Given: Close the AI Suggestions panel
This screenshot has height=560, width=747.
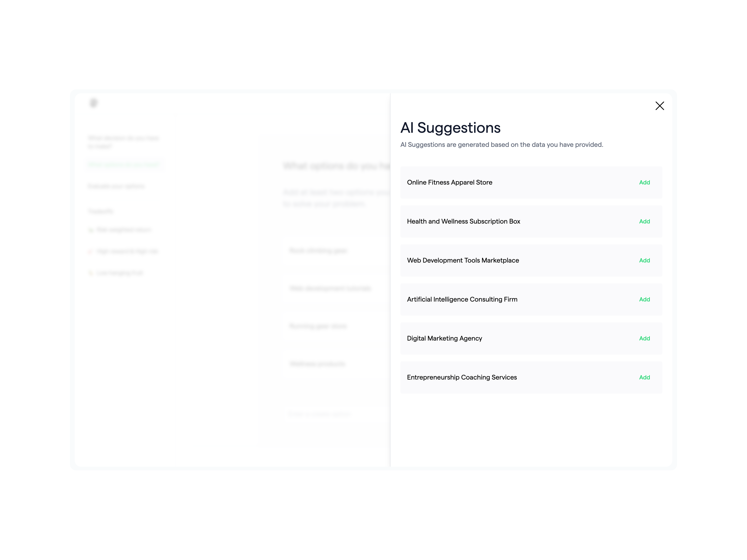Looking at the screenshot, I should click(x=659, y=106).
